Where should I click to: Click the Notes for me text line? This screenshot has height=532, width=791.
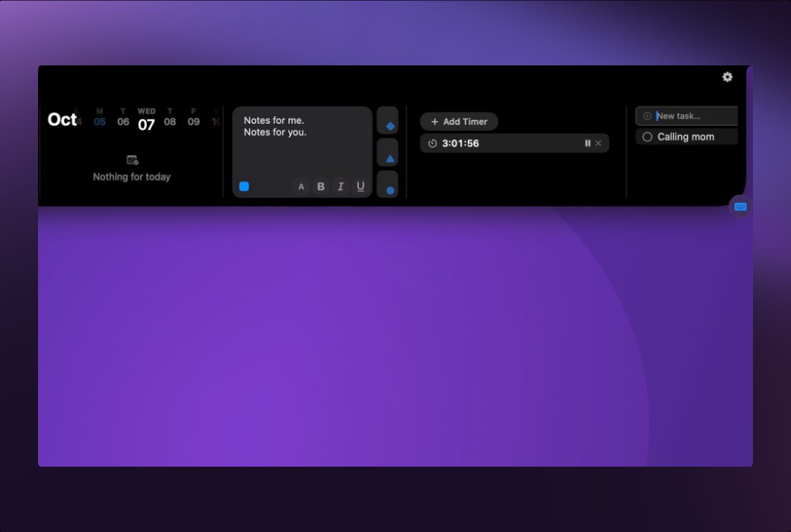(x=274, y=121)
